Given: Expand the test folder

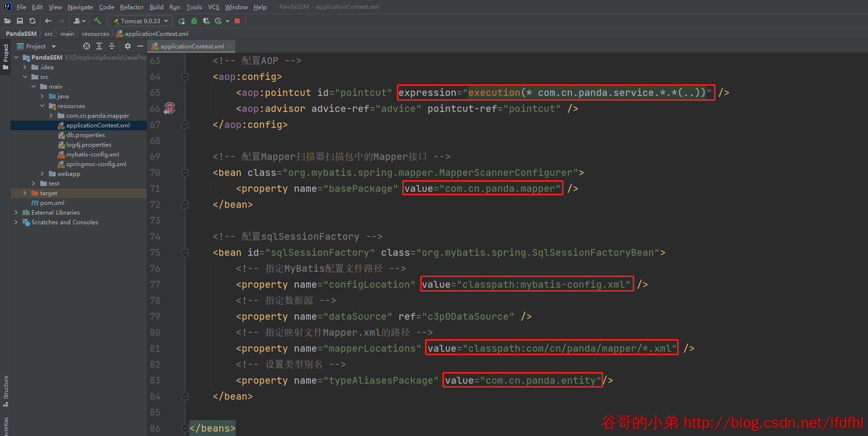Looking at the screenshot, I should 34,183.
